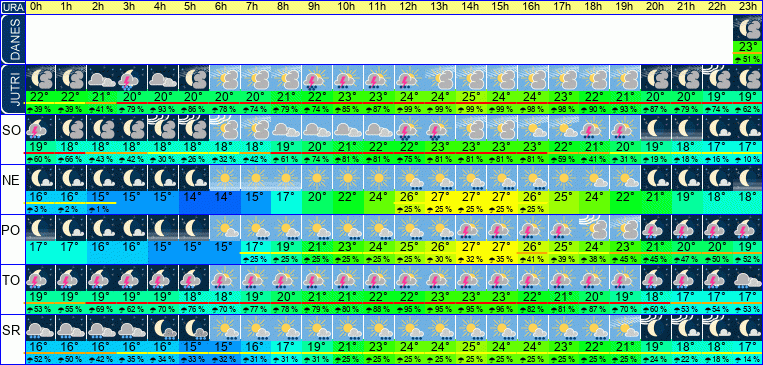Select the TO 23h overcast night icon

747,278
